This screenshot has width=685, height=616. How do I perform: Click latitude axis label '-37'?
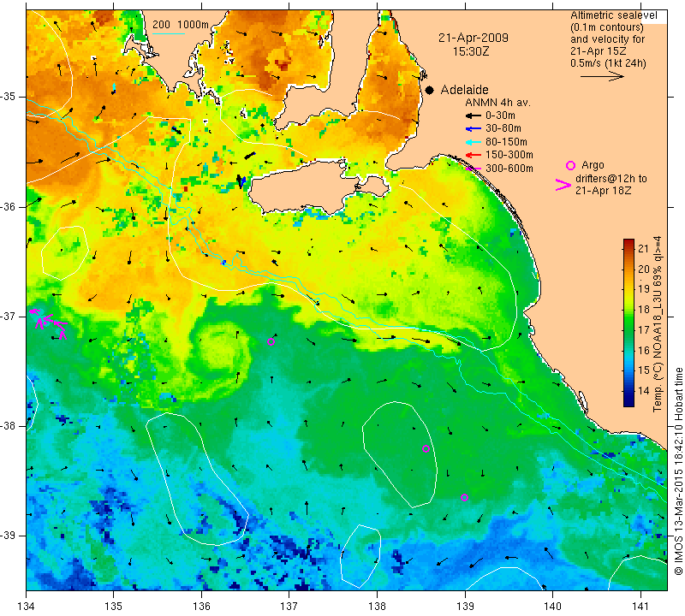(x=9, y=316)
